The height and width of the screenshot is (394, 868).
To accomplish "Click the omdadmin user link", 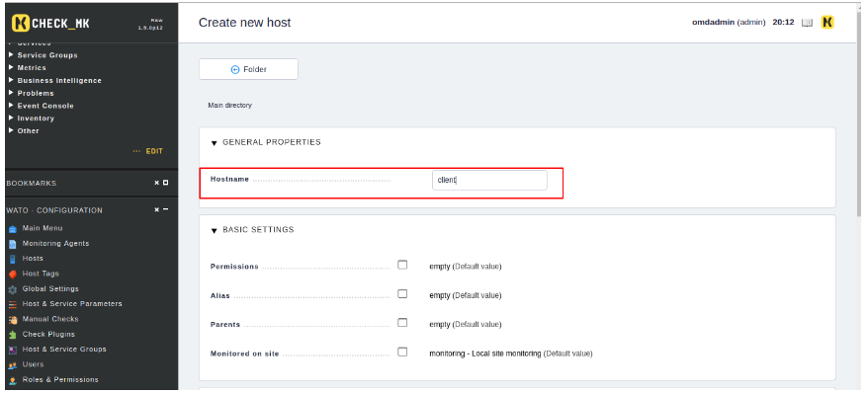I will pyautogui.click(x=714, y=23).
